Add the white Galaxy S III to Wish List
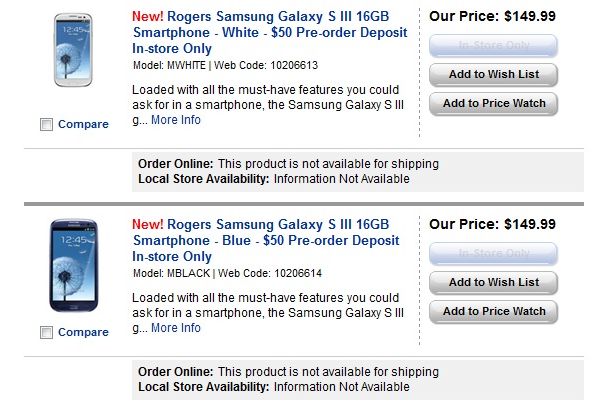This screenshot has width=600, height=404. 493,75
